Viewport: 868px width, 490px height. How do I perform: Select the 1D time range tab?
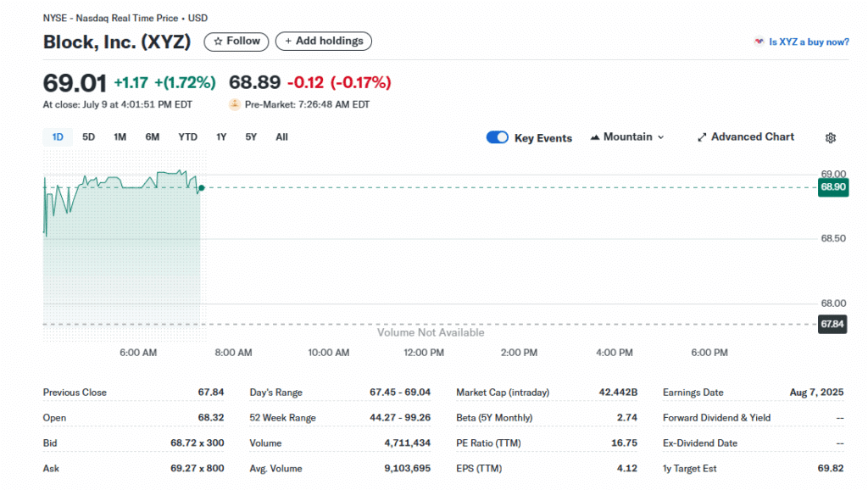[58, 136]
